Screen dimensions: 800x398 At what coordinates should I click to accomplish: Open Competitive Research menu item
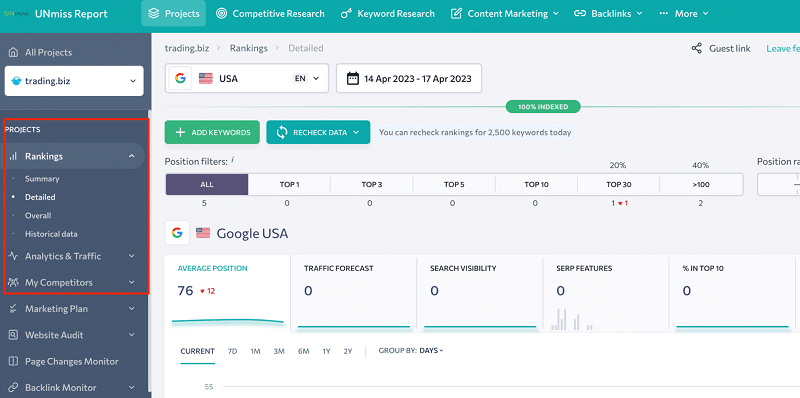(x=270, y=14)
